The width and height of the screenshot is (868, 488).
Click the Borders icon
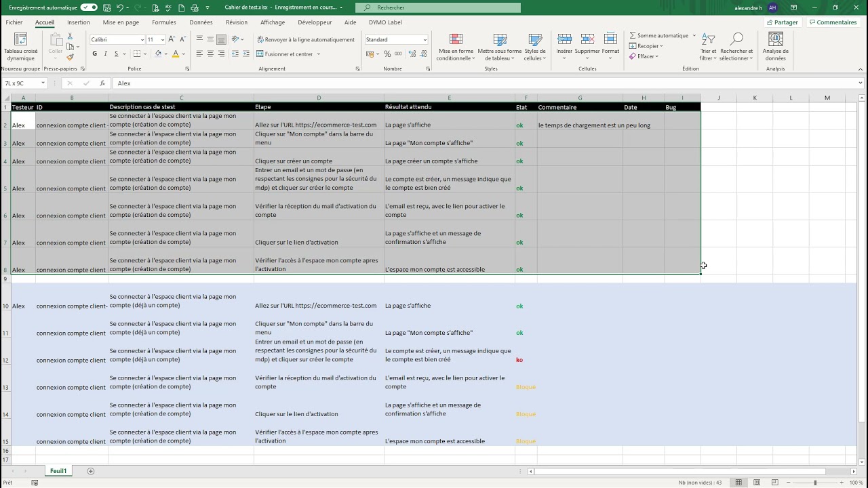(137, 54)
